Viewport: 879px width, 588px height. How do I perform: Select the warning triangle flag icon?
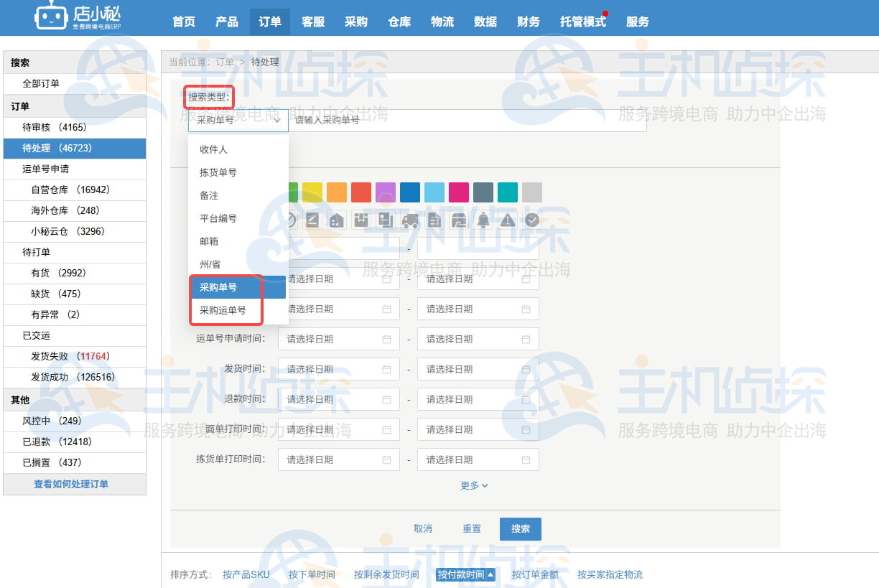(507, 220)
